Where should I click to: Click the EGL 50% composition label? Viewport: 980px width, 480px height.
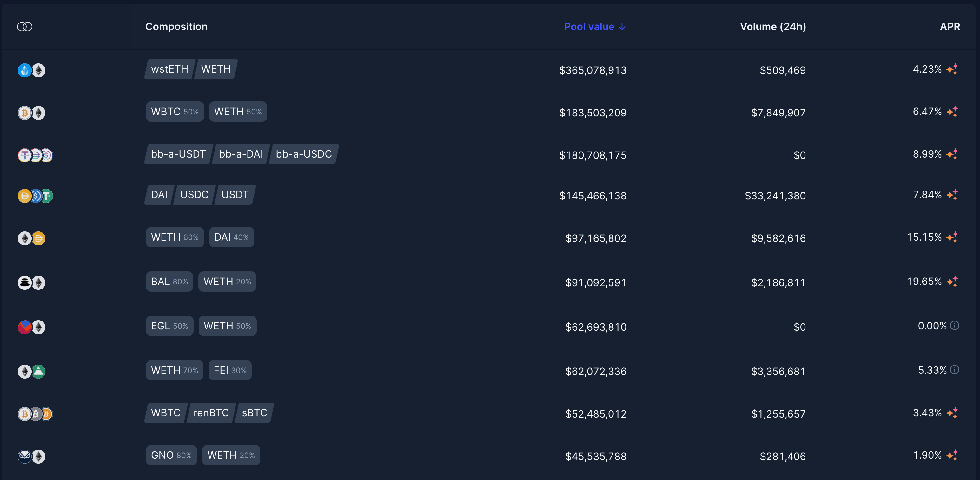tap(169, 326)
